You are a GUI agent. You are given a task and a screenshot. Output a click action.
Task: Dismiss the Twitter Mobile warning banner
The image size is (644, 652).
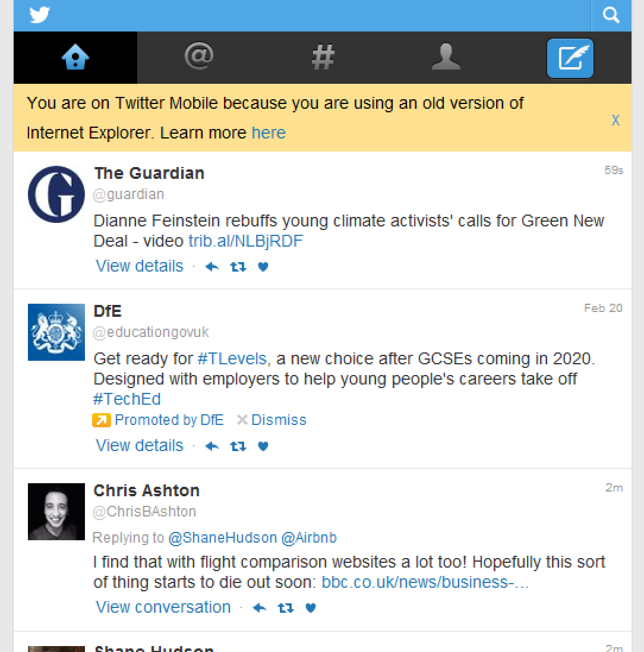pos(615,120)
